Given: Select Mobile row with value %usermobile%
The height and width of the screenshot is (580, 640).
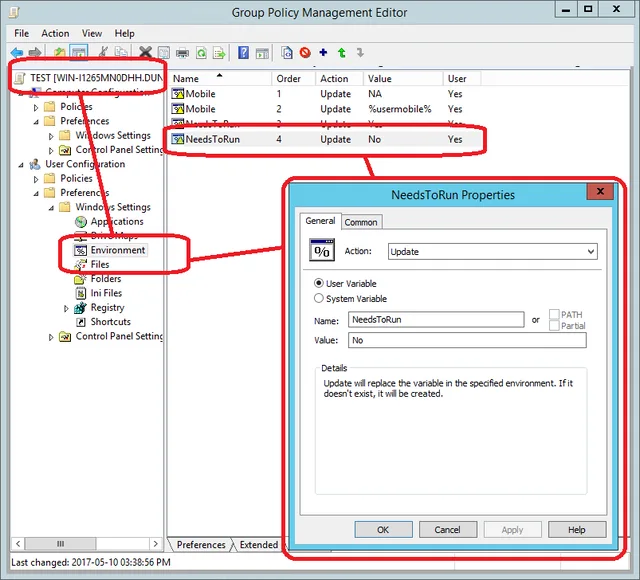Looking at the screenshot, I should tap(325, 109).
